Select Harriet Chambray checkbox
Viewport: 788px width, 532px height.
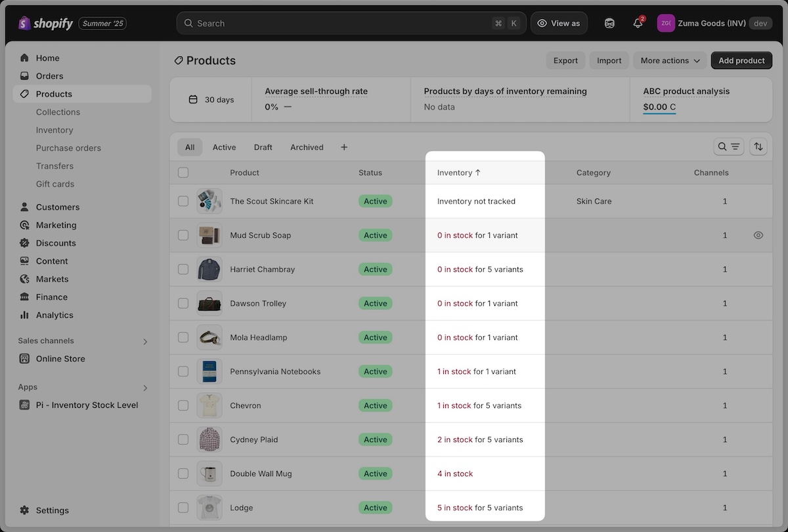(x=183, y=269)
